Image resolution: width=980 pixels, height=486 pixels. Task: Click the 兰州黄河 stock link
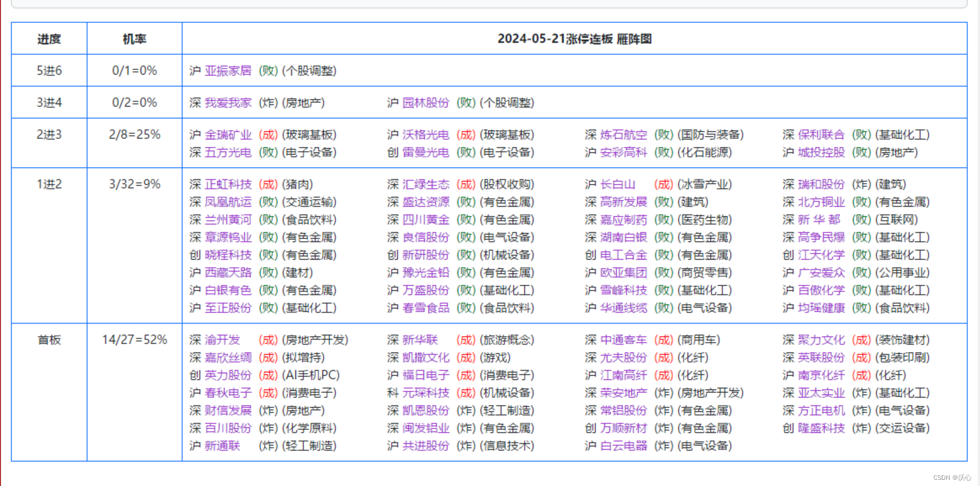tap(228, 220)
